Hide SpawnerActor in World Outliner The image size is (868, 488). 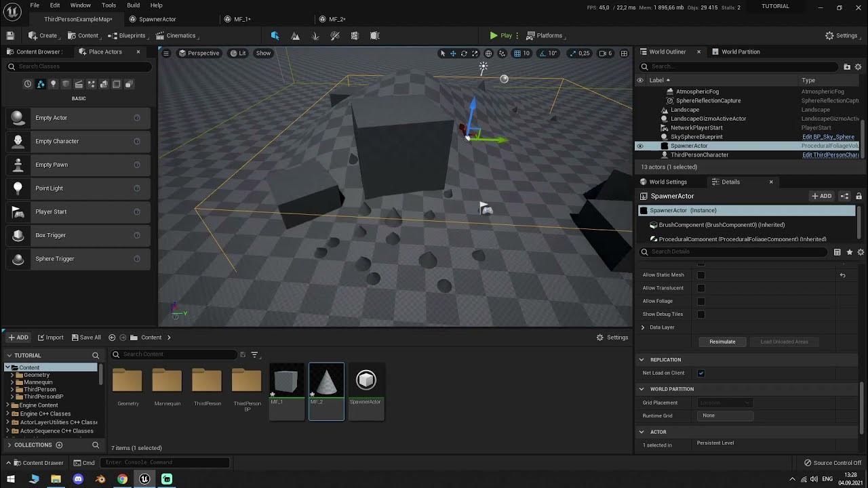pyautogui.click(x=639, y=146)
